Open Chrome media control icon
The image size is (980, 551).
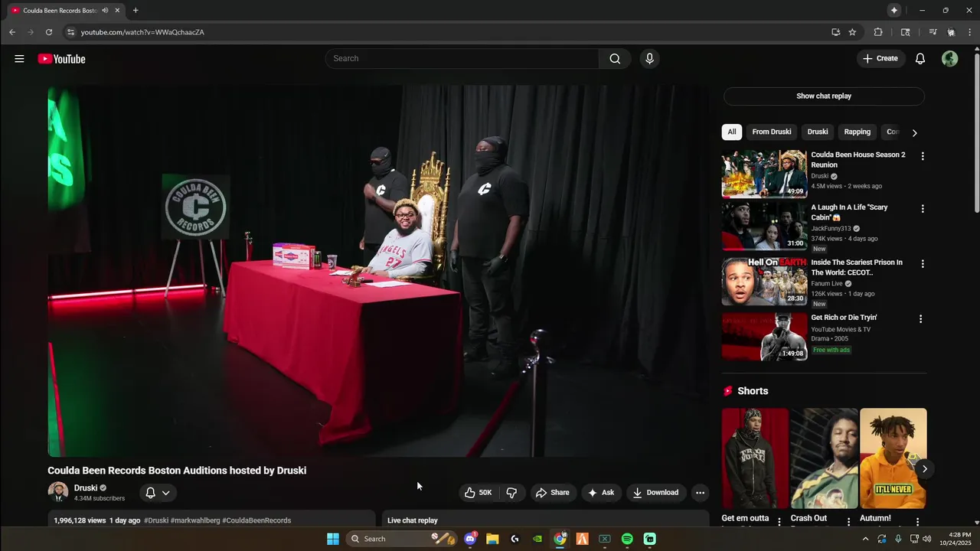(x=933, y=32)
